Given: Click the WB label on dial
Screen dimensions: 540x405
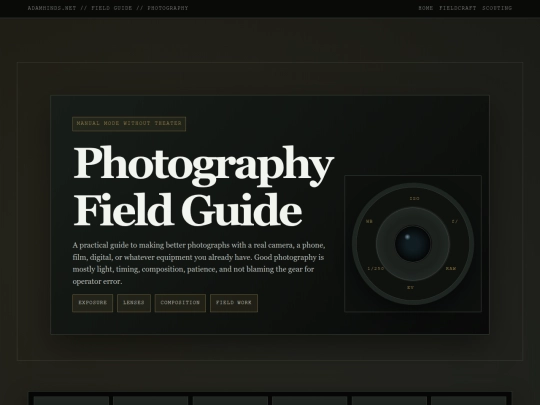Looking at the screenshot, I should pos(369,221).
